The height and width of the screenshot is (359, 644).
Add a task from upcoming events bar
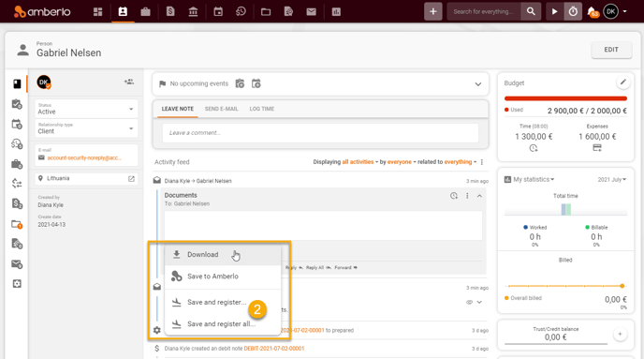click(x=240, y=83)
